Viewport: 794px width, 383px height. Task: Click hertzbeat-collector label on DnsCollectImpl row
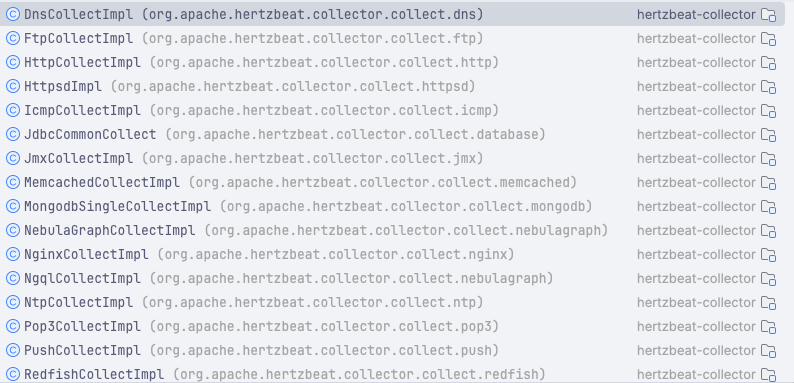pos(696,15)
